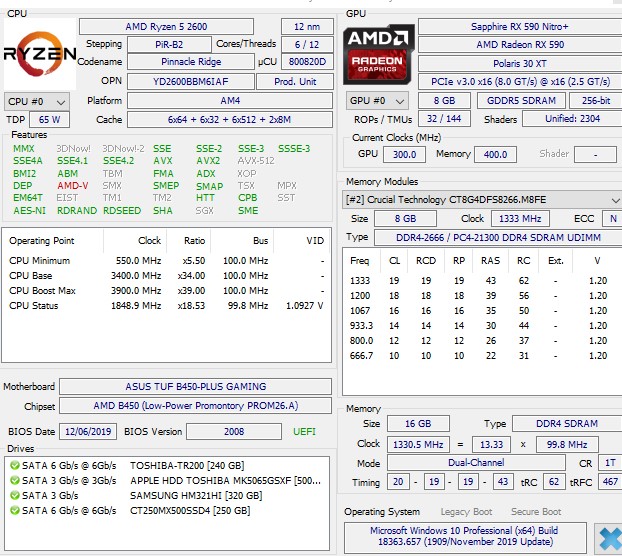
Task: Click the Sapphire RX 590 Nitro+ field
Action: click(520, 27)
